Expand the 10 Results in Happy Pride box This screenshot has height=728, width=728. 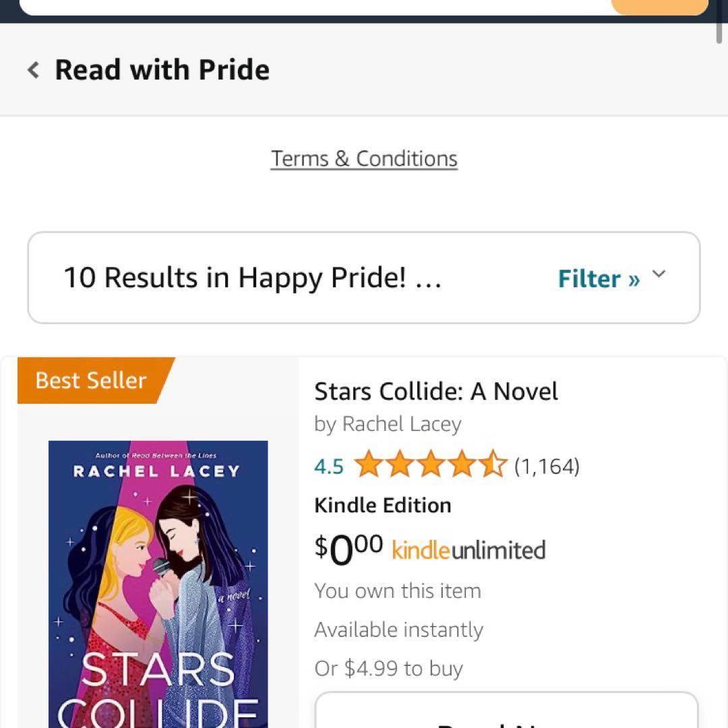[252, 278]
